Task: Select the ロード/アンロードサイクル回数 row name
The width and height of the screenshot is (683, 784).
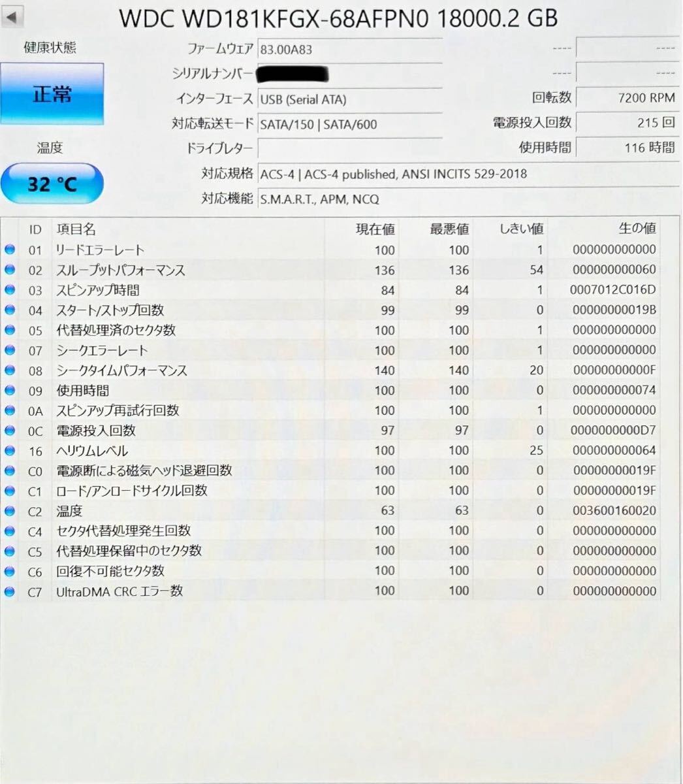Action: [132, 491]
